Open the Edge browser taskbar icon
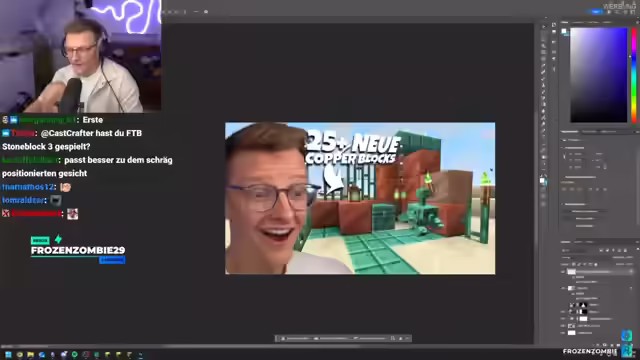The width and height of the screenshot is (640, 360). click(42, 354)
